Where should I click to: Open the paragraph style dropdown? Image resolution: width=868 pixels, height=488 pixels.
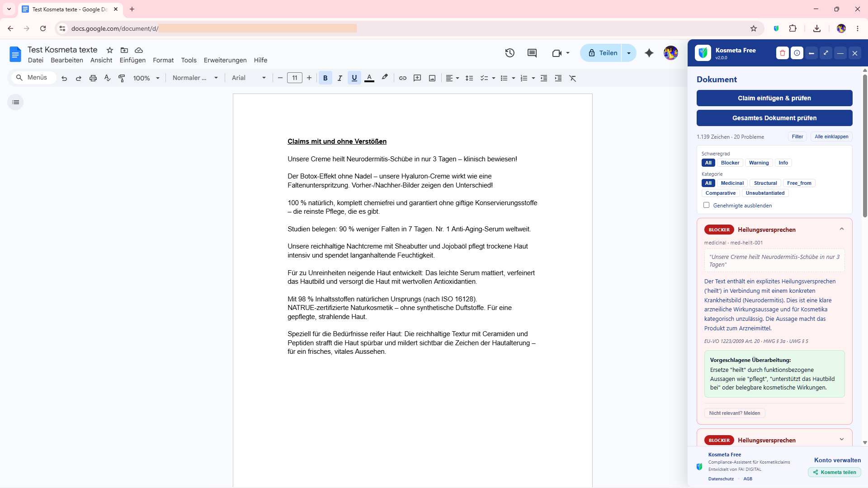pyautogui.click(x=195, y=78)
